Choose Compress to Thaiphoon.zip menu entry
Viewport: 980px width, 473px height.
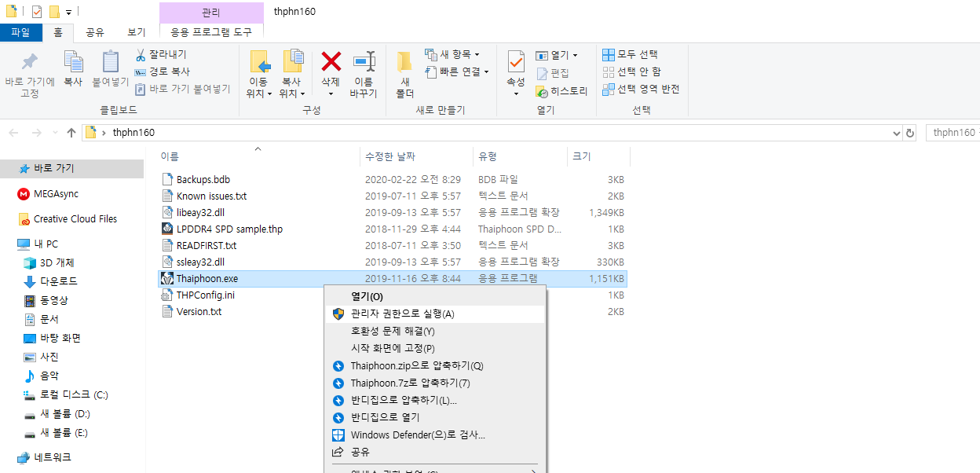coord(435,365)
